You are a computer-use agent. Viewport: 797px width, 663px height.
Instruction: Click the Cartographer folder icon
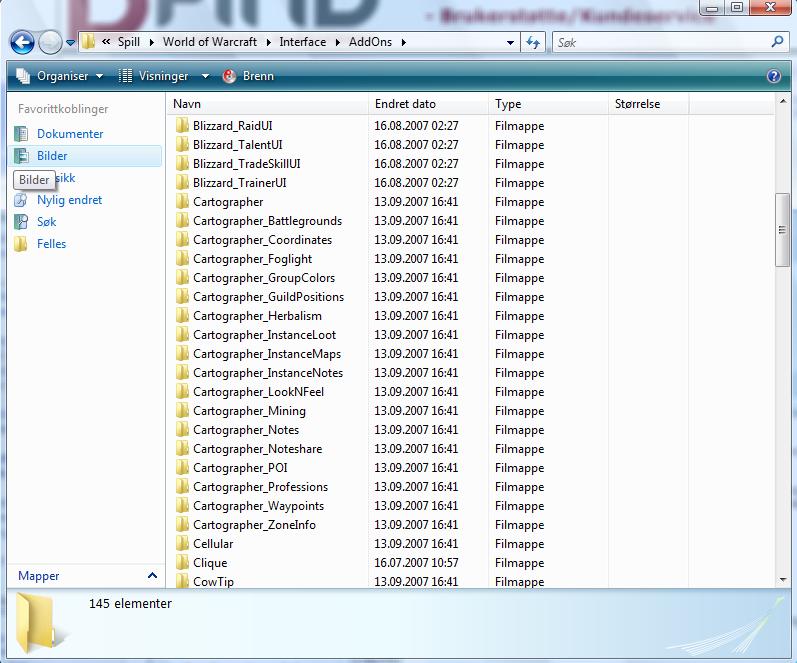(182, 202)
